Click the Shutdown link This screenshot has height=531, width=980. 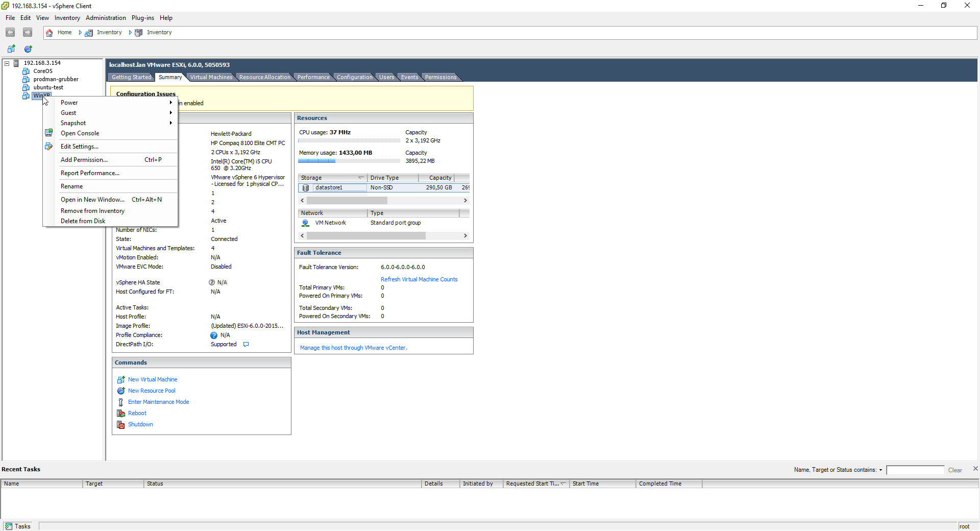[x=140, y=425]
